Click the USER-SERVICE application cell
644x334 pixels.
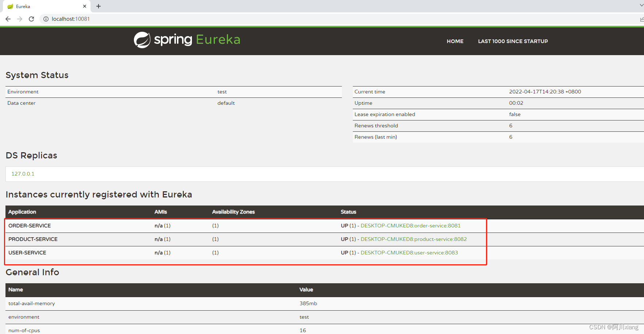pos(27,253)
